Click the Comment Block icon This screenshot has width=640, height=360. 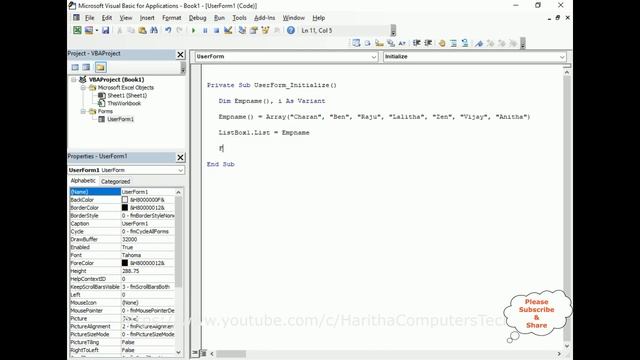point(453,43)
